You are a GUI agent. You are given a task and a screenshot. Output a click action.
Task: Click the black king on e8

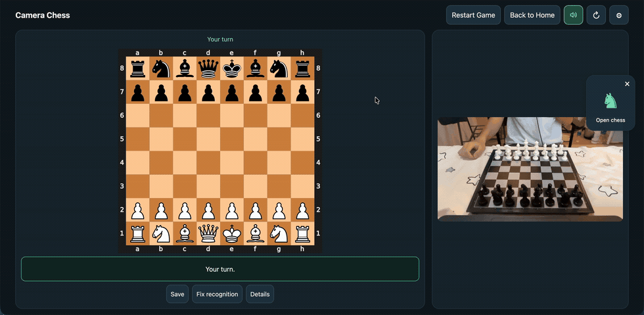coord(232,68)
